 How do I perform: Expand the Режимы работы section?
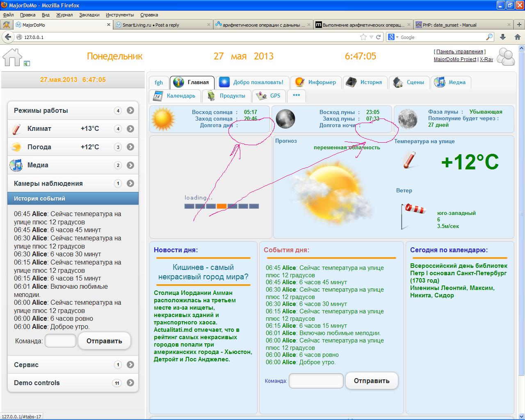130,110
